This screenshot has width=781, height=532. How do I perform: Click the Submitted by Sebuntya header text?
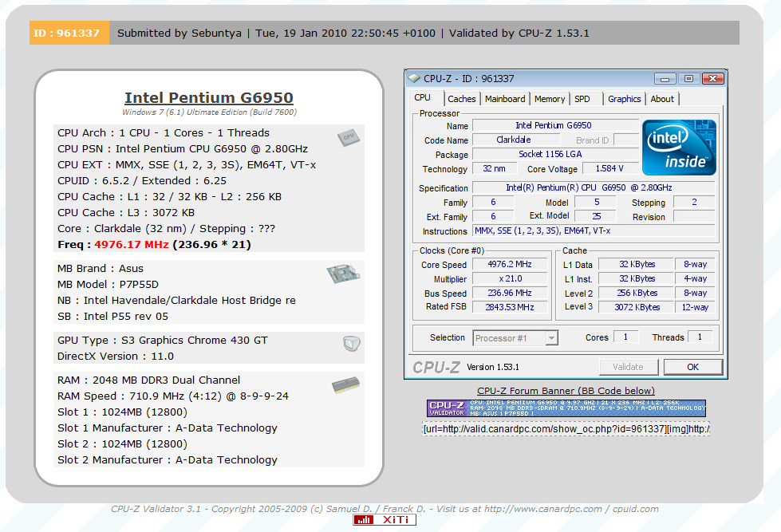(179, 33)
